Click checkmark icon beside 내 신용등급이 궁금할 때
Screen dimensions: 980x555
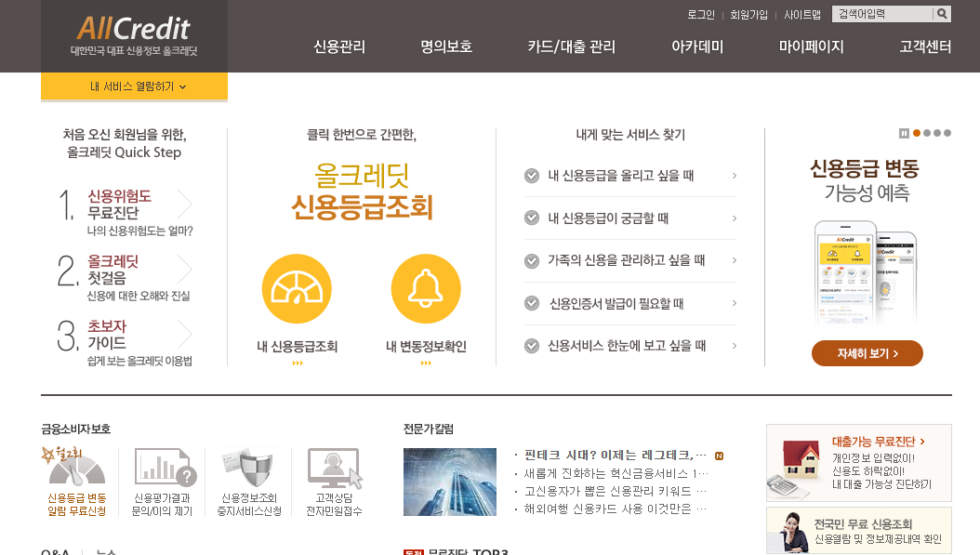[x=532, y=218]
